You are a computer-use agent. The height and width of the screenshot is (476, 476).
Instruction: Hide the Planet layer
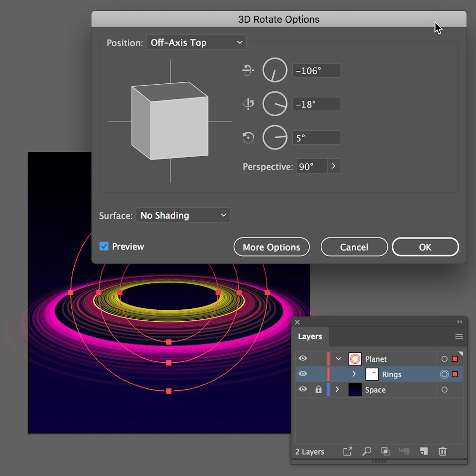pos(303,358)
